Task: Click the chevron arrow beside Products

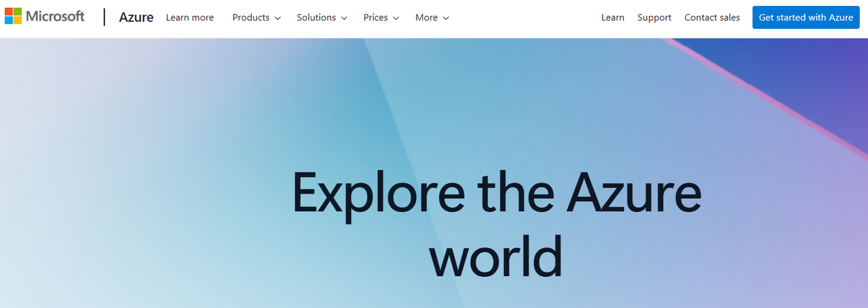Action: [278, 18]
